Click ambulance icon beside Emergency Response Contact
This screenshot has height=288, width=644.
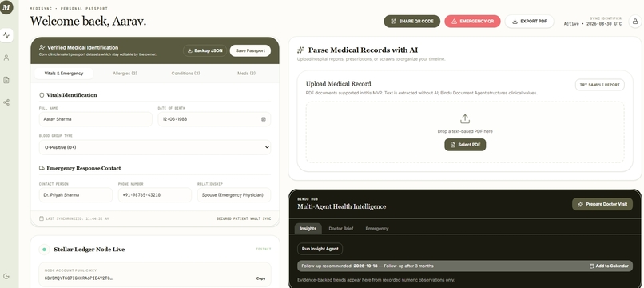(42, 168)
